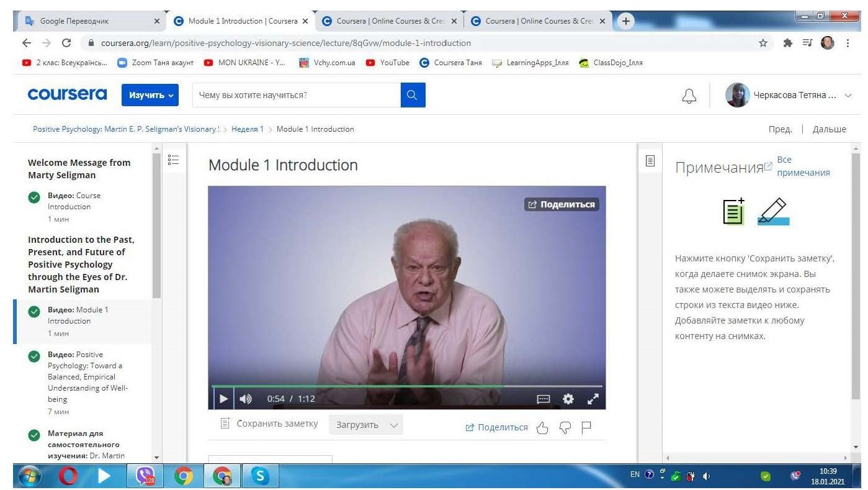868x490 pixels.
Task: Go to previous item with Пред.
Action: pyautogui.click(x=780, y=129)
